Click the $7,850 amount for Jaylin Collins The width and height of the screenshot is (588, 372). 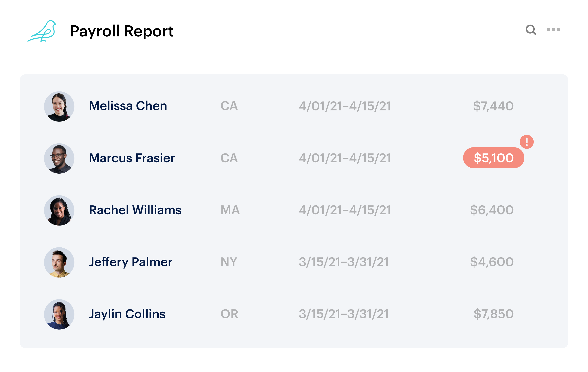(494, 314)
